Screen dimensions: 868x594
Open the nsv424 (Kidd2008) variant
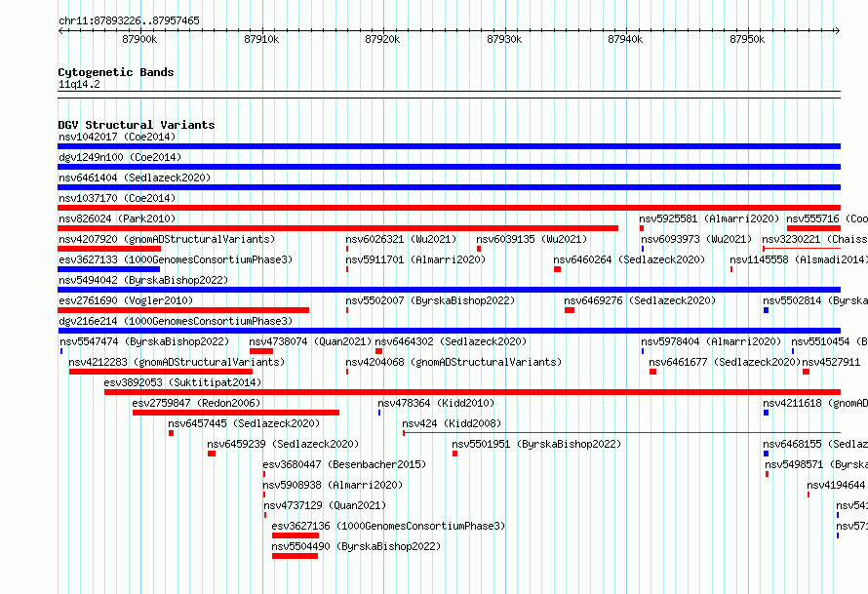click(x=452, y=423)
